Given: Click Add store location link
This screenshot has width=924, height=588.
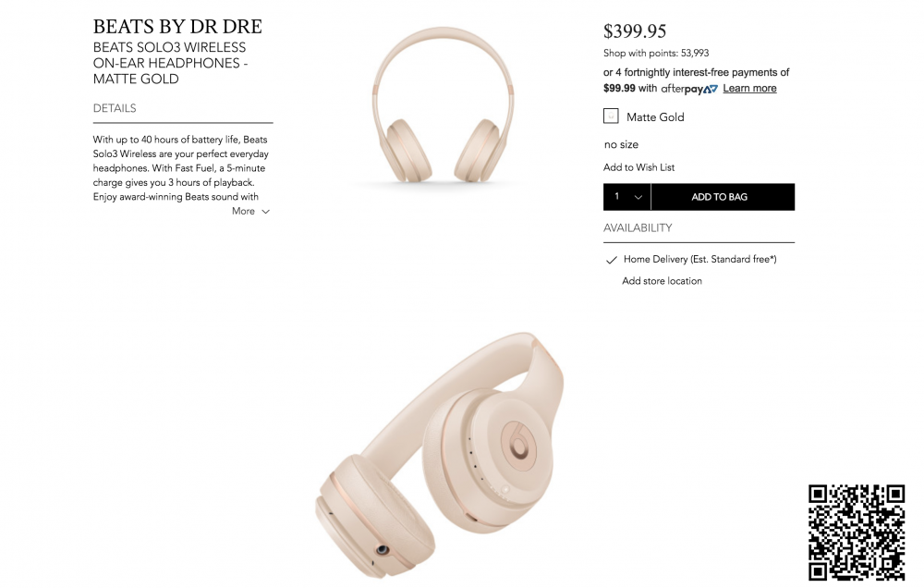Looking at the screenshot, I should pos(662,281).
